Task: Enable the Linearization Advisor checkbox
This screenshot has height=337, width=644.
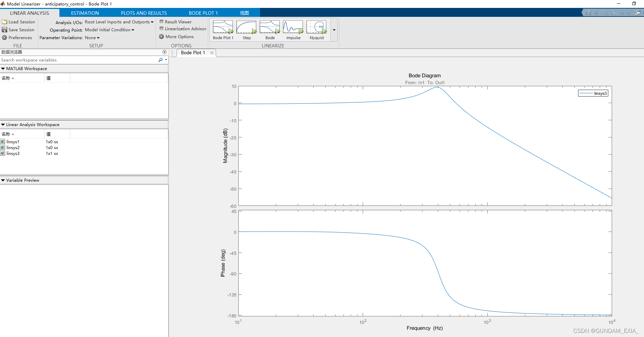Action: pos(161,29)
